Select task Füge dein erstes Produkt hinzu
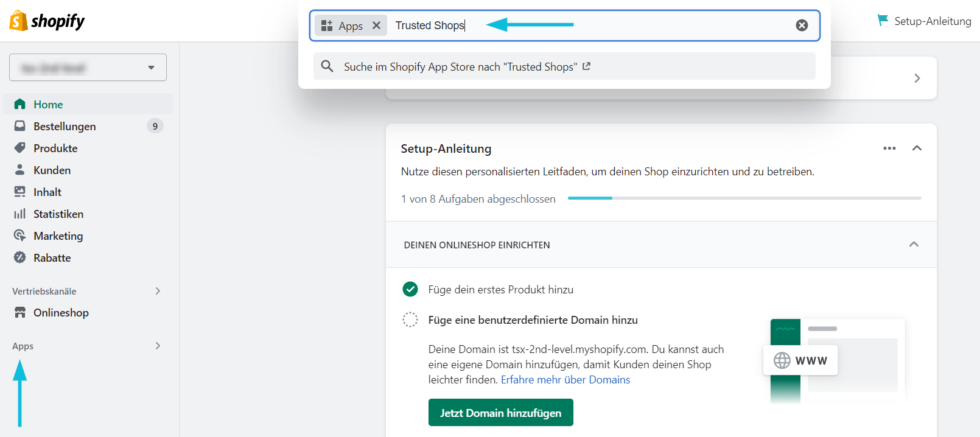 pos(501,290)
